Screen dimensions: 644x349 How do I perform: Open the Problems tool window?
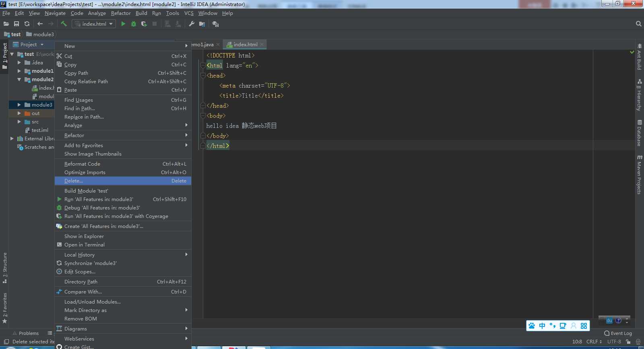(26, 333)
